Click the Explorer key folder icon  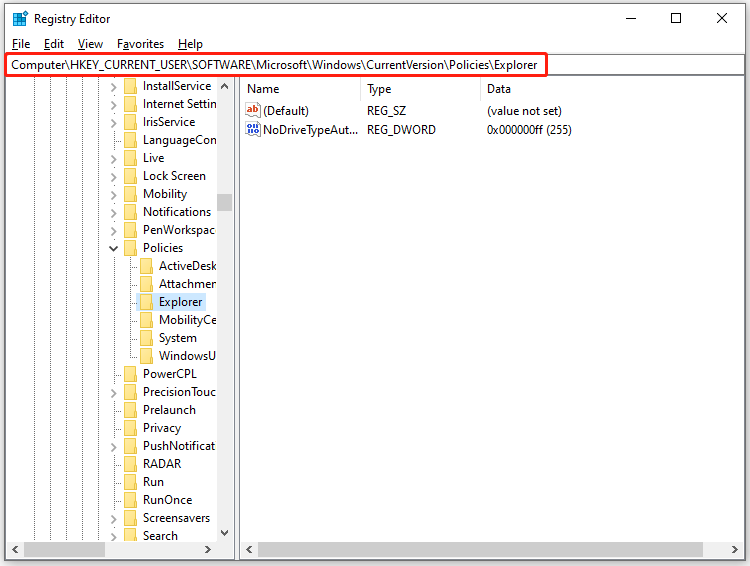coord(147,302)
